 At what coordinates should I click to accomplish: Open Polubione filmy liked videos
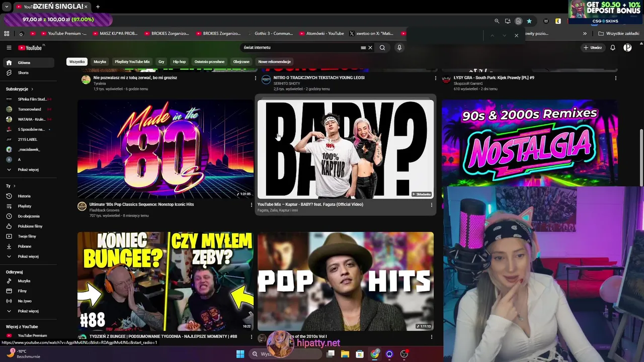point(29,226)
